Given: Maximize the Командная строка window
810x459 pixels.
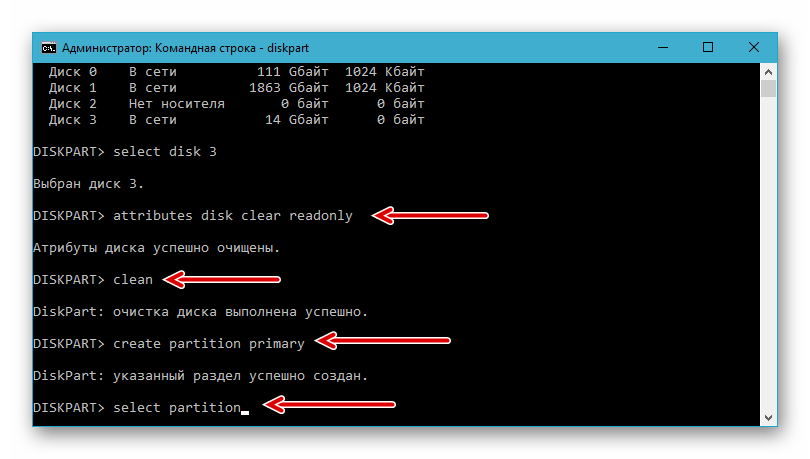Looking at the screenshot, I should 708,48.
